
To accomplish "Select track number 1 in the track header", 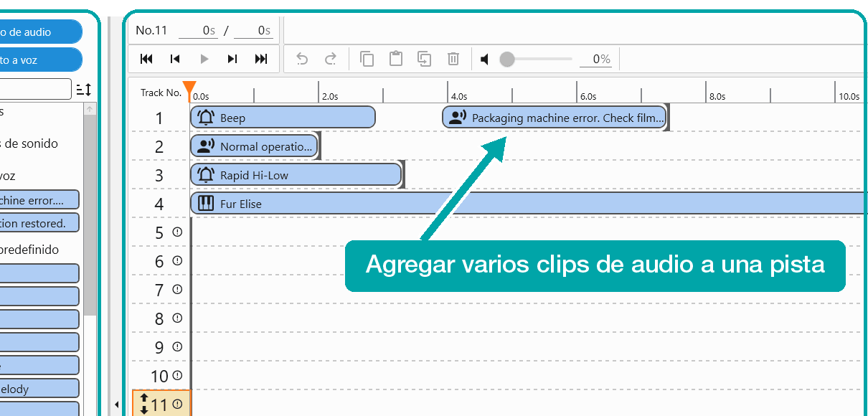I will 159,118.
